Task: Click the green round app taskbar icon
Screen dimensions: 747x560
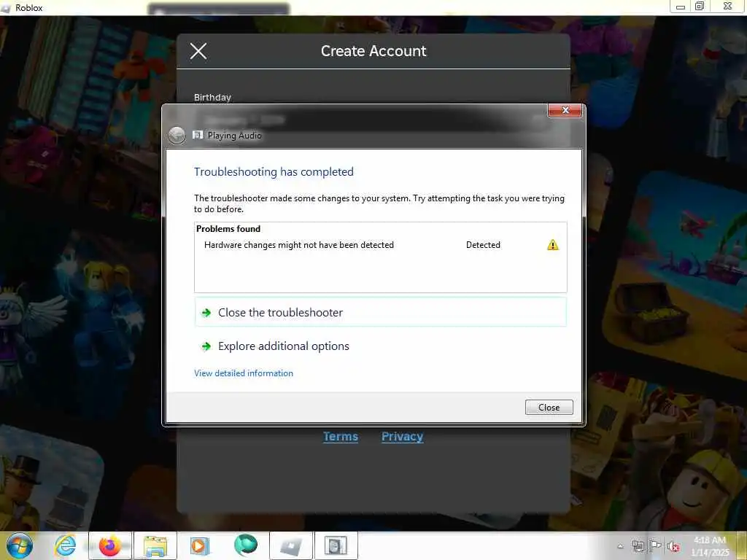Action: point(245,545)
